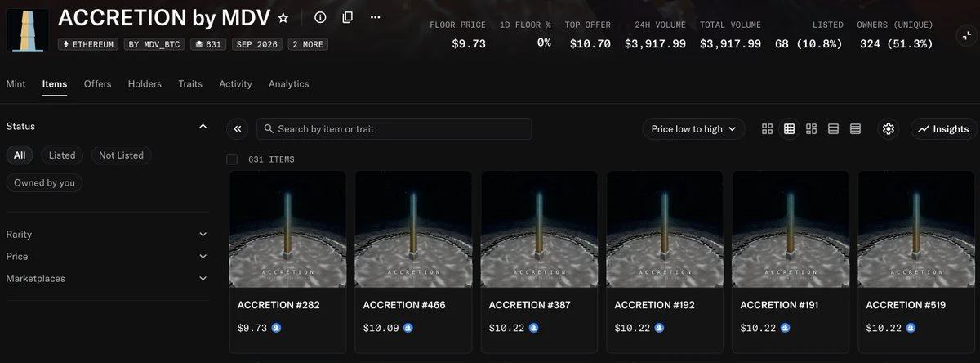The height and width of the screenshot is (363, 980).
Task: Click marketplace icon on ACCRETION #191 price
Action: [786, 328]
